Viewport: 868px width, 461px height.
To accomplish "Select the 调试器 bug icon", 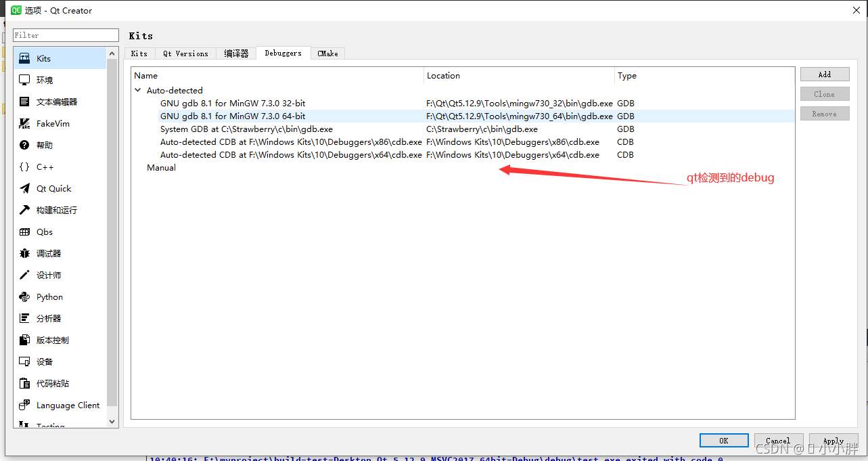I will point(24,253).
